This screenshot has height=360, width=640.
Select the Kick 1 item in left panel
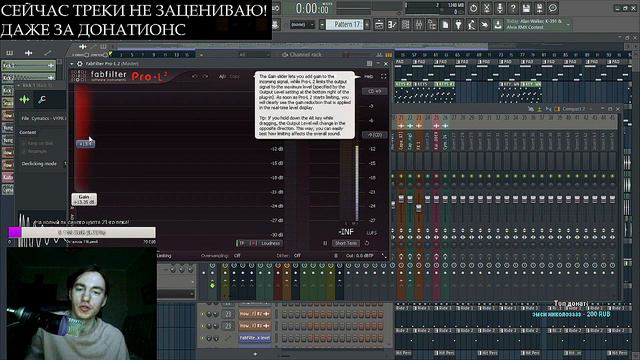point(29,65)
